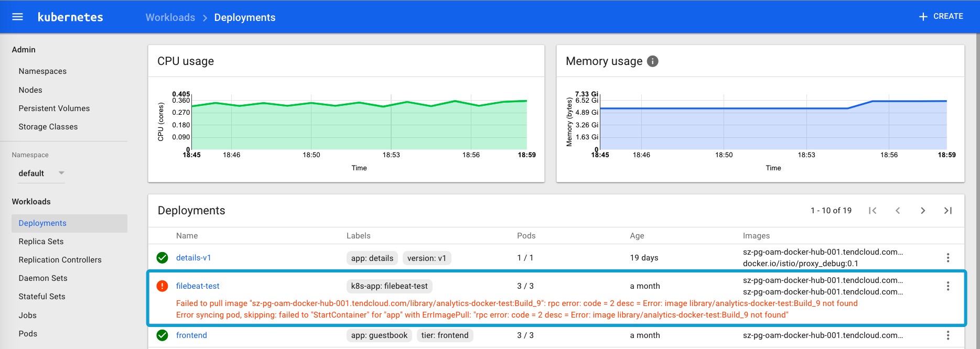The width and height of the screenshot is (980, 349).
Task: Open Persistent Volumes in the sidebar
Action: click(x=54, y=108)
